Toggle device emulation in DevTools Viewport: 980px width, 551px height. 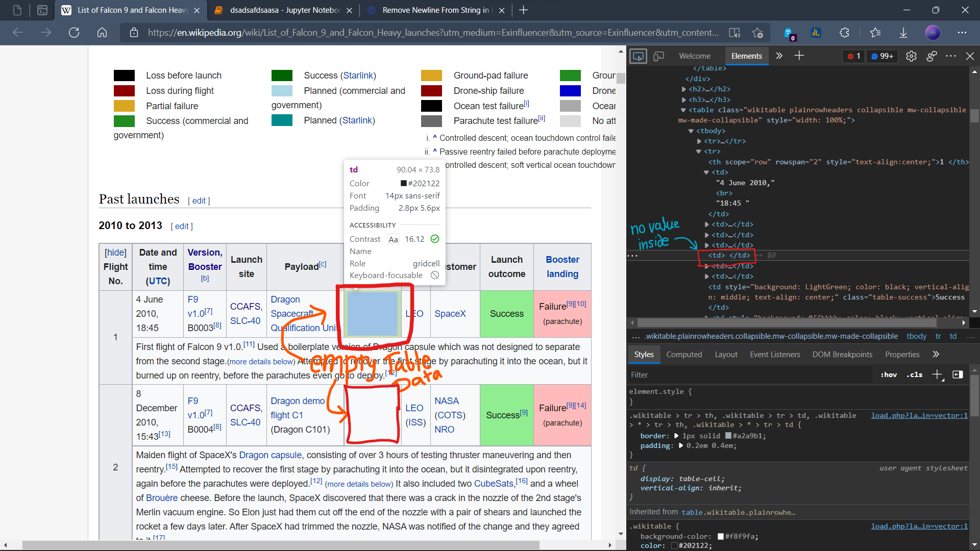coord(658,56)
